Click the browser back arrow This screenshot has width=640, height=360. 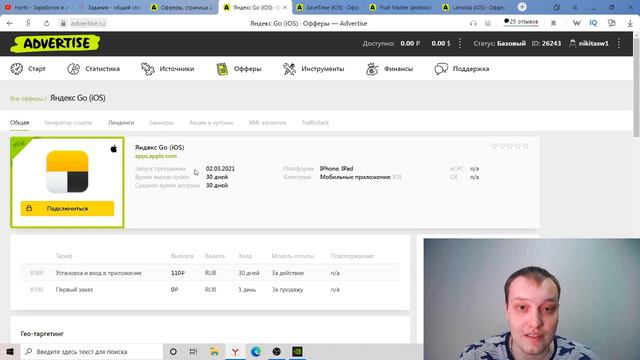click(x=10, y=23)
